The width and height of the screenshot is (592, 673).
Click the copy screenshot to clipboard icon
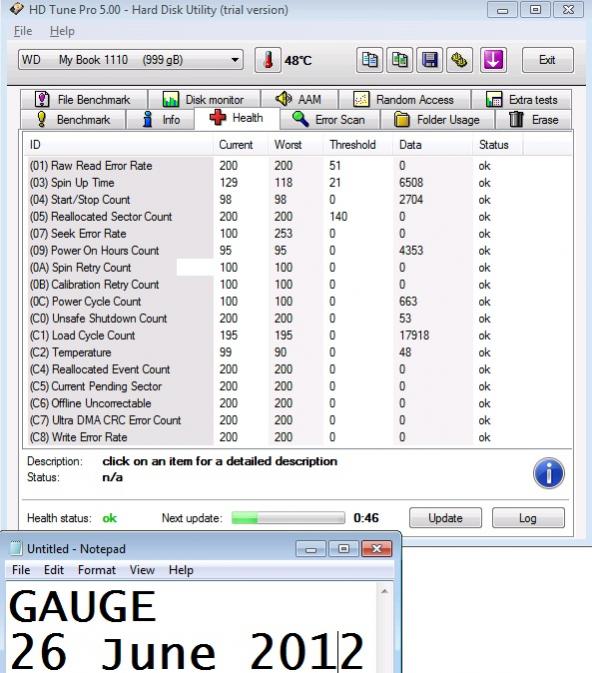400,60
